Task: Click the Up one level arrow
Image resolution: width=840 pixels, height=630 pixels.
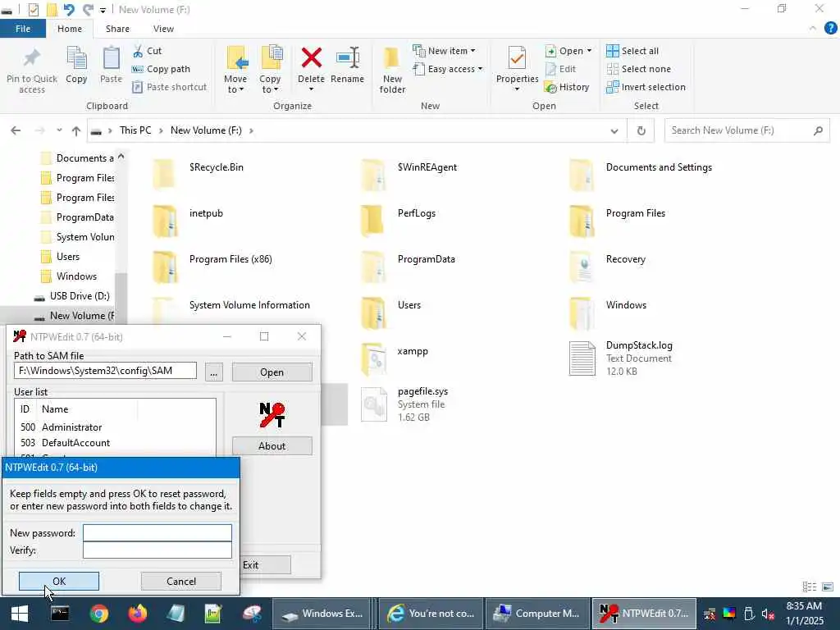Action: (76, 130)
